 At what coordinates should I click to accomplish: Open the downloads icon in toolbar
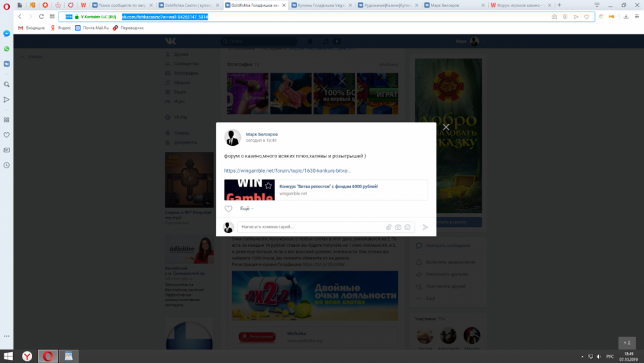[x=626, y=17]
